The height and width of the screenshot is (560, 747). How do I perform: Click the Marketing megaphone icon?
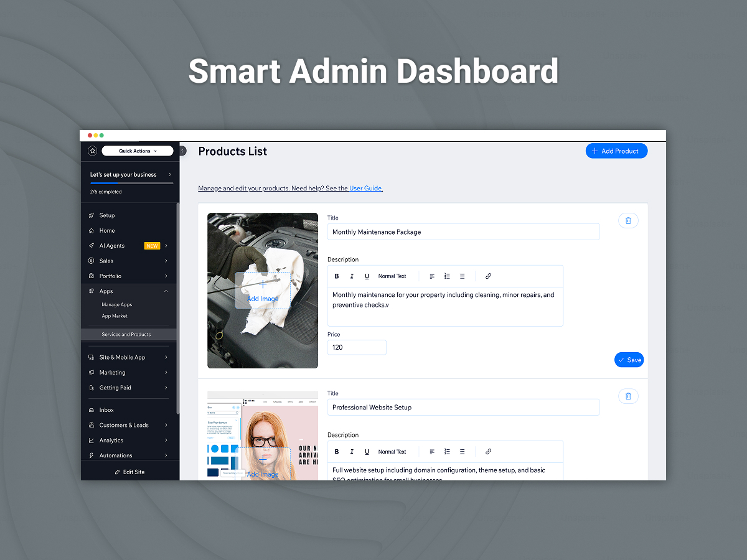pyautogui.click(x=92, y=373)
